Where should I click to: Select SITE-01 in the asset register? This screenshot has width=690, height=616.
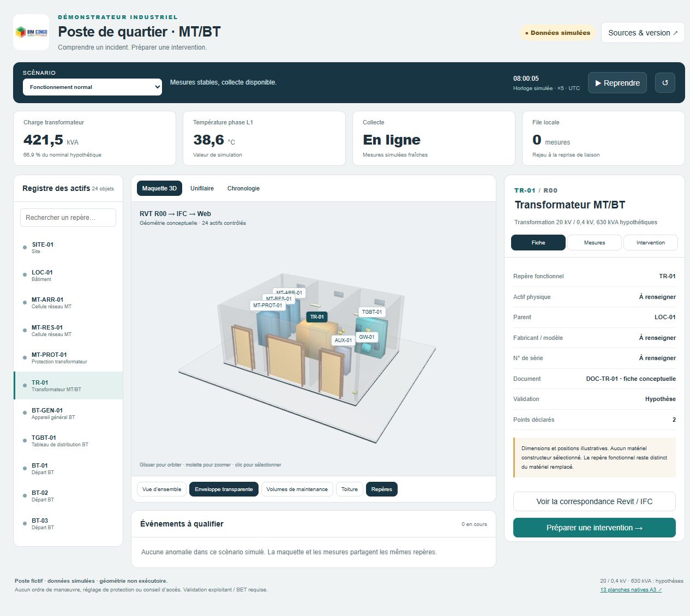68,248
